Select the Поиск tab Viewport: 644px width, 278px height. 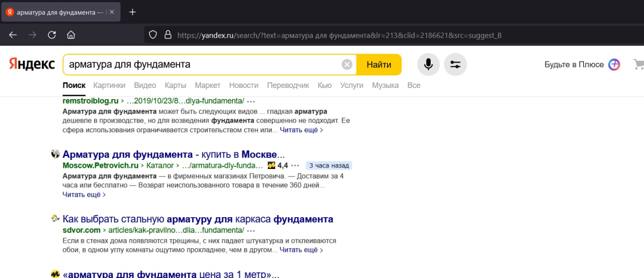point(74,85)
